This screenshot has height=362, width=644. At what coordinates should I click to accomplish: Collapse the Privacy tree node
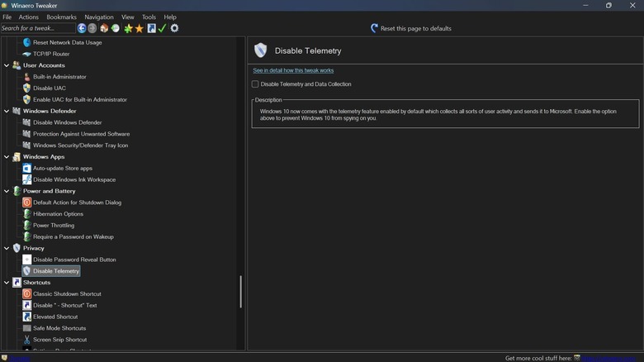click(7, 248)
